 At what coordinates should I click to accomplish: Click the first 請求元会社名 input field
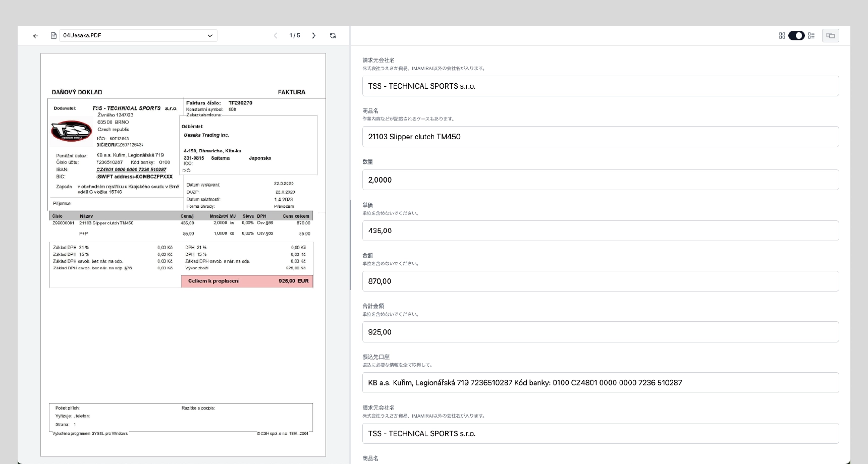tap(600, 86)
